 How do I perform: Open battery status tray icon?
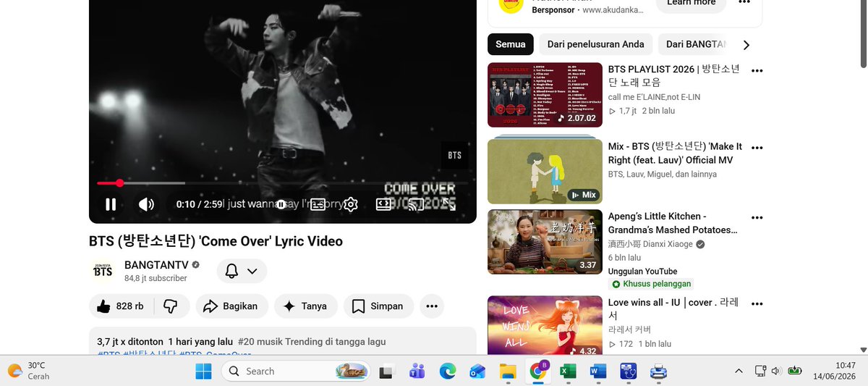pyautogui.click(x=795, y=371)
